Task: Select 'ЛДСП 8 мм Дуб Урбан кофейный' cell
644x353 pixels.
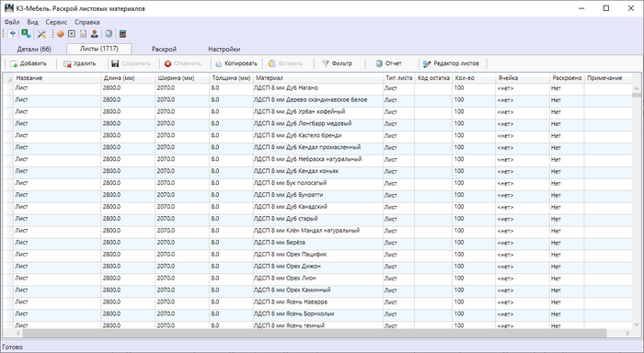Action: [318, 112]
